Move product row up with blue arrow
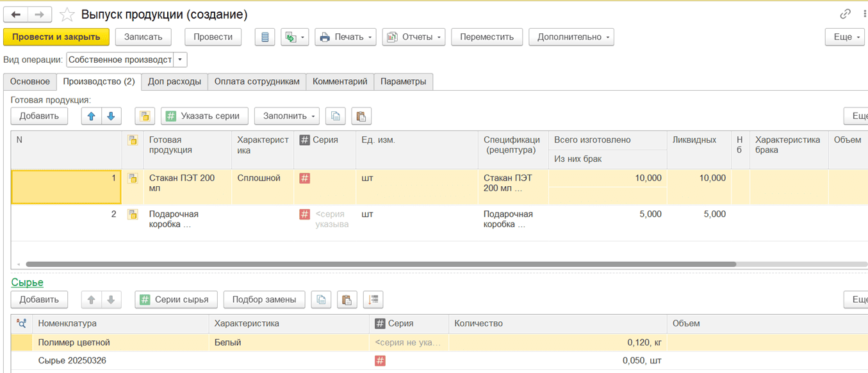Screen dimensions: 868x373 [91, 116]
